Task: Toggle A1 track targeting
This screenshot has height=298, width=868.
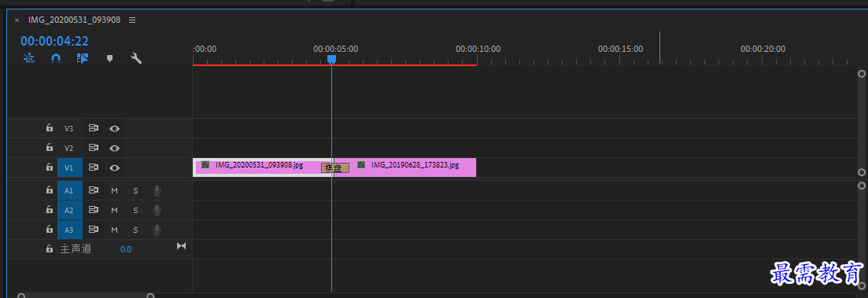Action: pos(69,191)
